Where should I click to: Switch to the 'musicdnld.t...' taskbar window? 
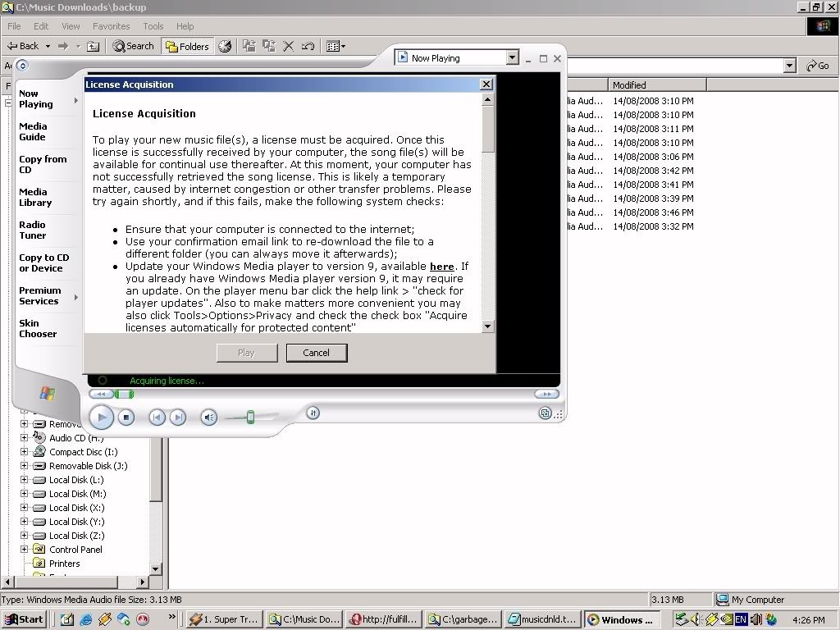pyautogui.click(x=542, y=620)
